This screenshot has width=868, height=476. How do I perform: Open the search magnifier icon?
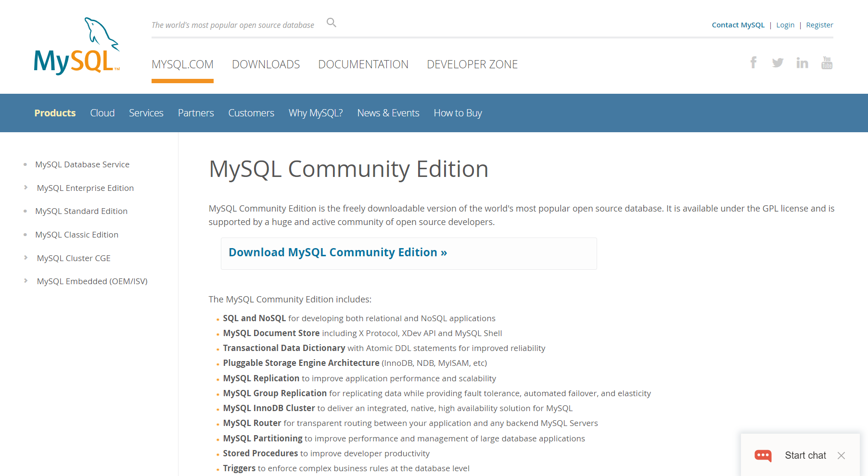click(331, 23)
